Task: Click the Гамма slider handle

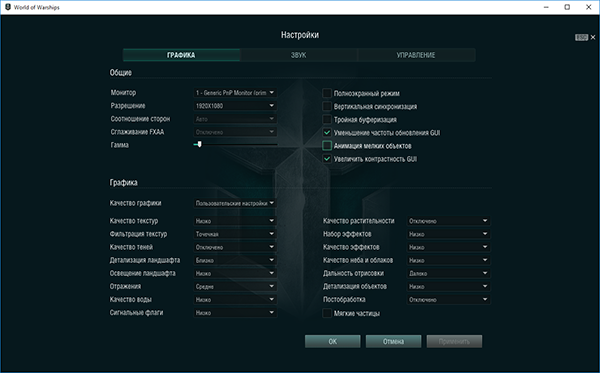Action: click(x=199, y=144)
